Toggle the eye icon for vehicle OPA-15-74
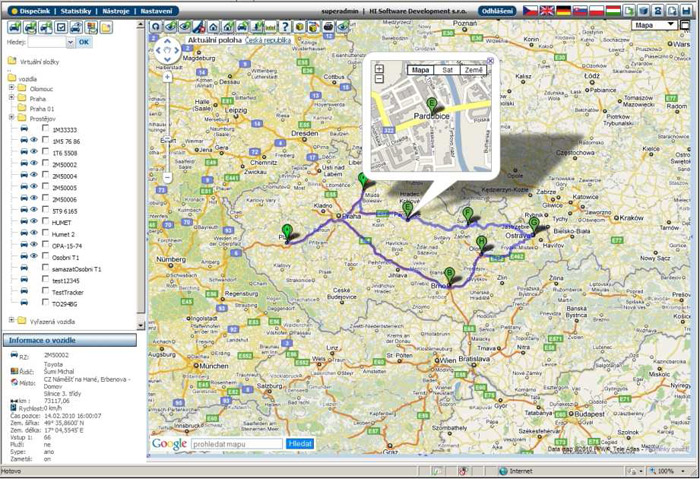The width and height of the screenshot is (700, 479). click(33, 245)
